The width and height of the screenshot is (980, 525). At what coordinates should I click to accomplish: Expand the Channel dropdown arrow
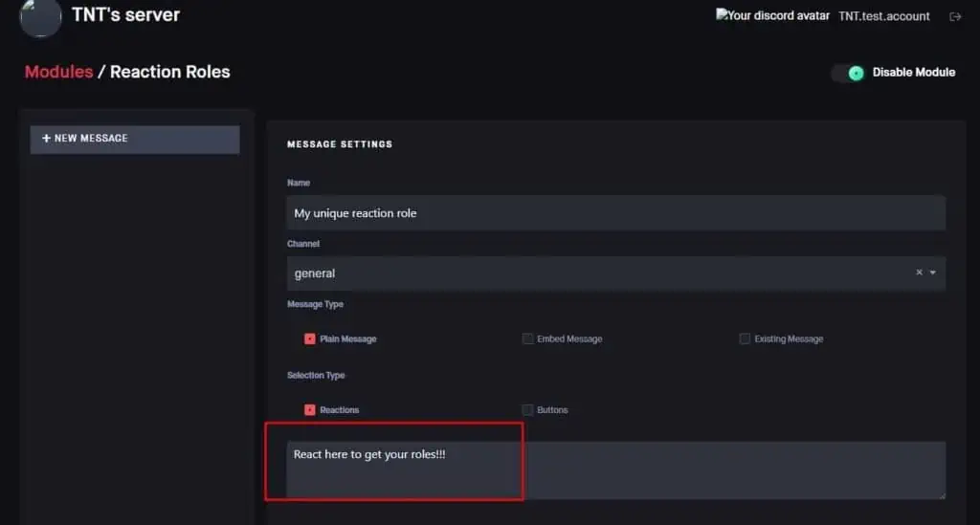pos(933,273)
